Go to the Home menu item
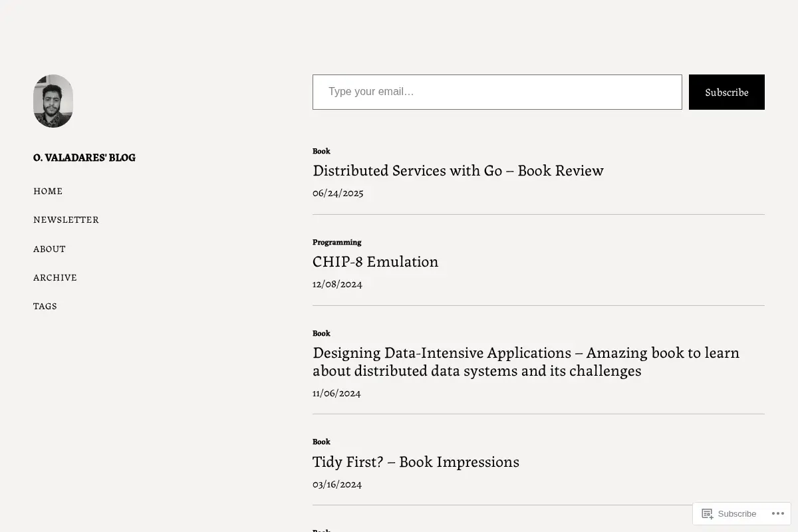This screenshot has width=798, height=532. [48, 191]
